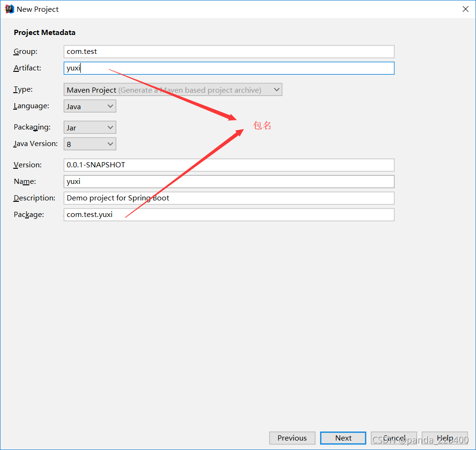Click the Package label
This screenshot has width=476, height=450.
(29, 215)
